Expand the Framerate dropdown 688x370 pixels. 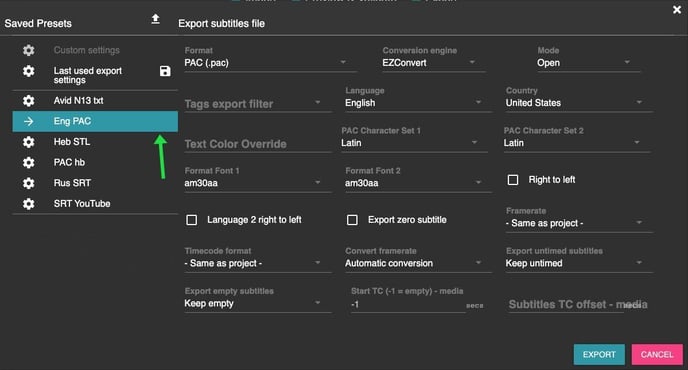[579, 223]
